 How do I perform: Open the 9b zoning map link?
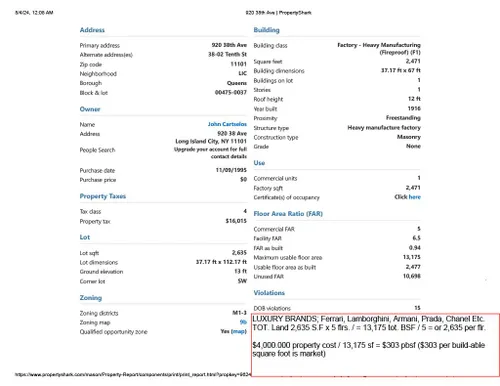(243, 322)
